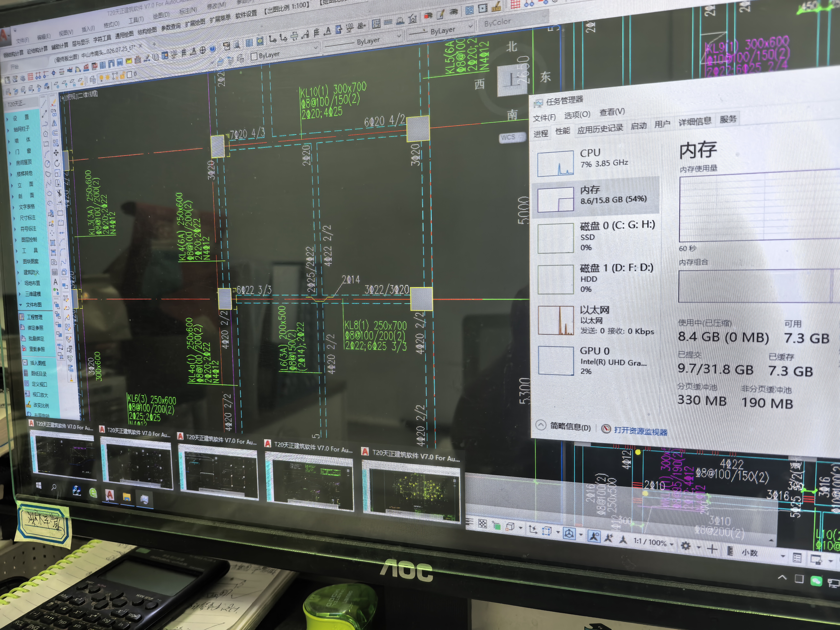Toggle auto-add annotation scales icon
840x630 pixels.
[609, 538]
